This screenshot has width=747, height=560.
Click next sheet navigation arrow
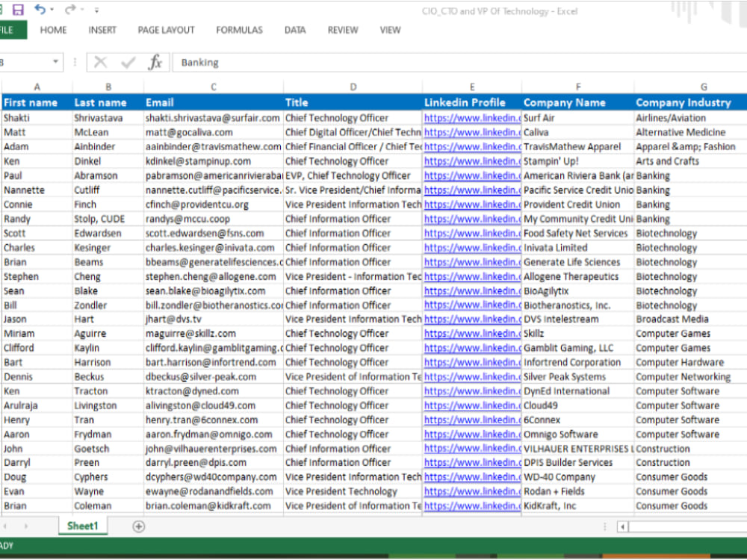[25, 526]
